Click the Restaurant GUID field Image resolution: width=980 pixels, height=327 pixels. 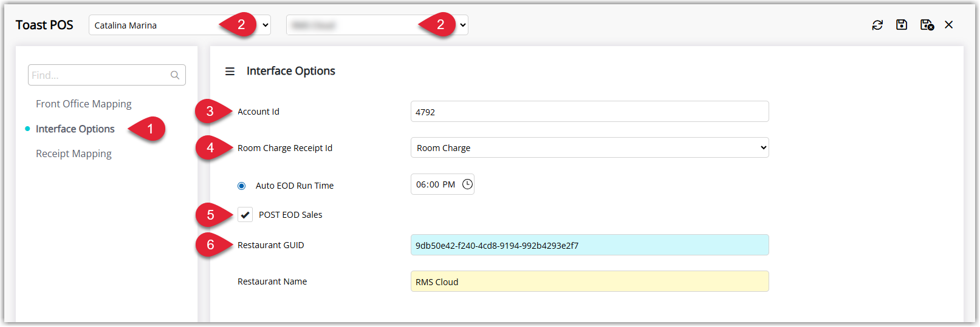click(x=590, y=245)
